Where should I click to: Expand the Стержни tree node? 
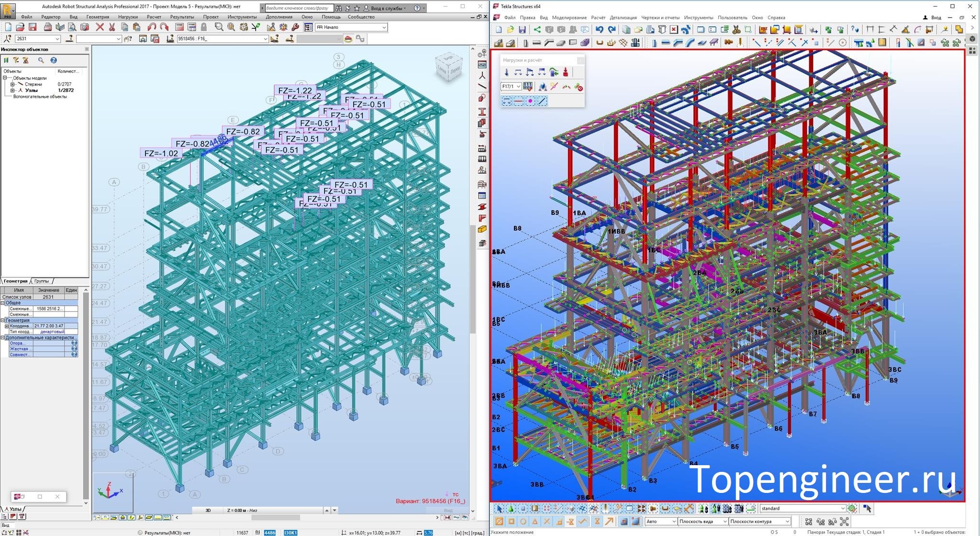coord(12,84)
